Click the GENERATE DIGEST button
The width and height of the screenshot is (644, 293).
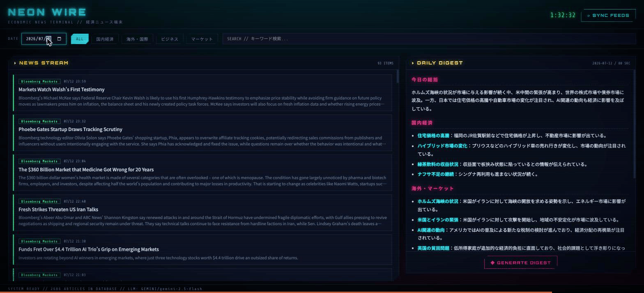(521, 263)
